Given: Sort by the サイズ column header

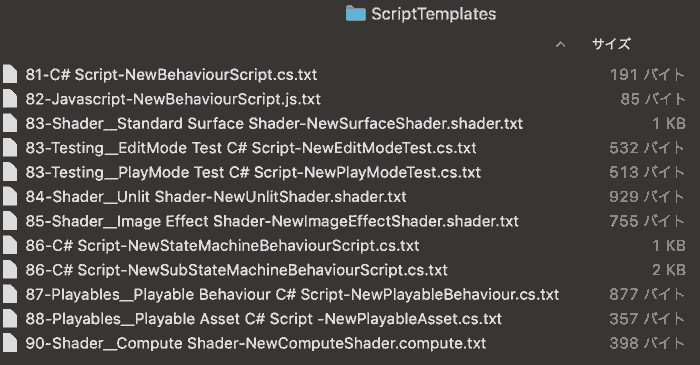Looking at the screenshot, I should click(x=611, y=44).
